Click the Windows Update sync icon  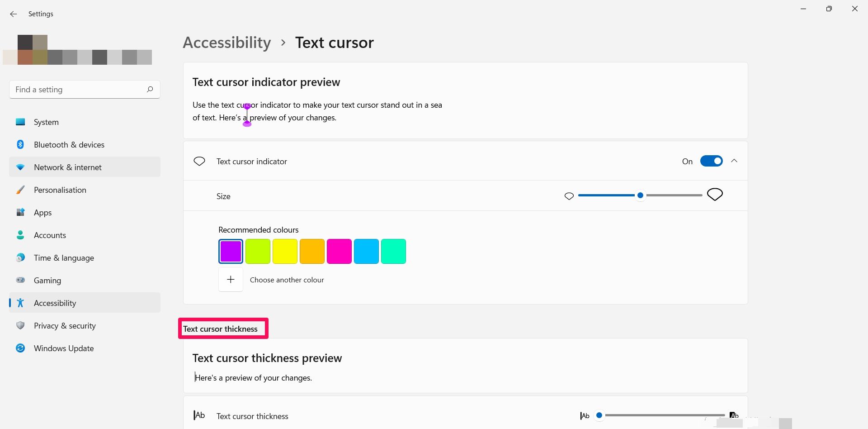pos(20,348)
